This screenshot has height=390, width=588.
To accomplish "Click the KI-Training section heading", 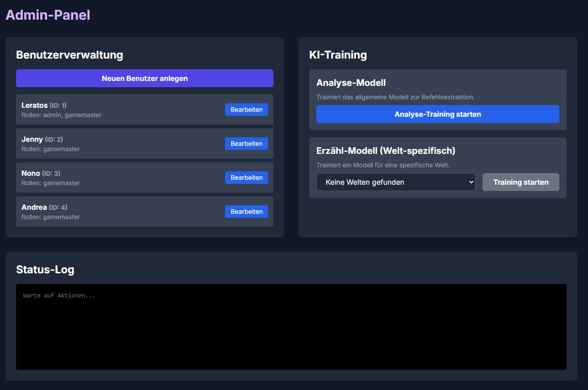I will click(x=338, y=55).
